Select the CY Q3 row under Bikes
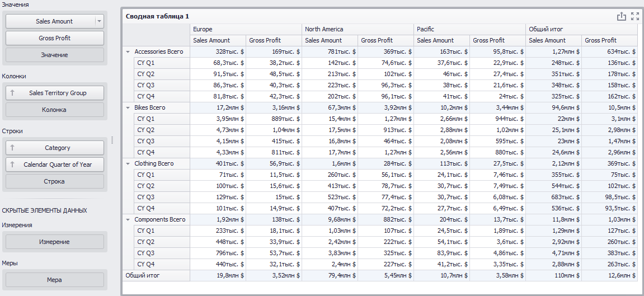 (162, 141)
